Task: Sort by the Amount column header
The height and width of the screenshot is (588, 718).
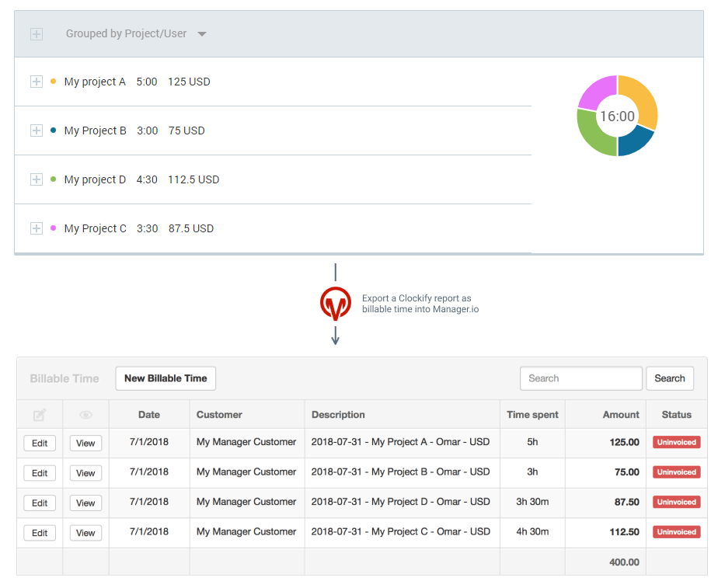Action: click(x=621, y=415)
